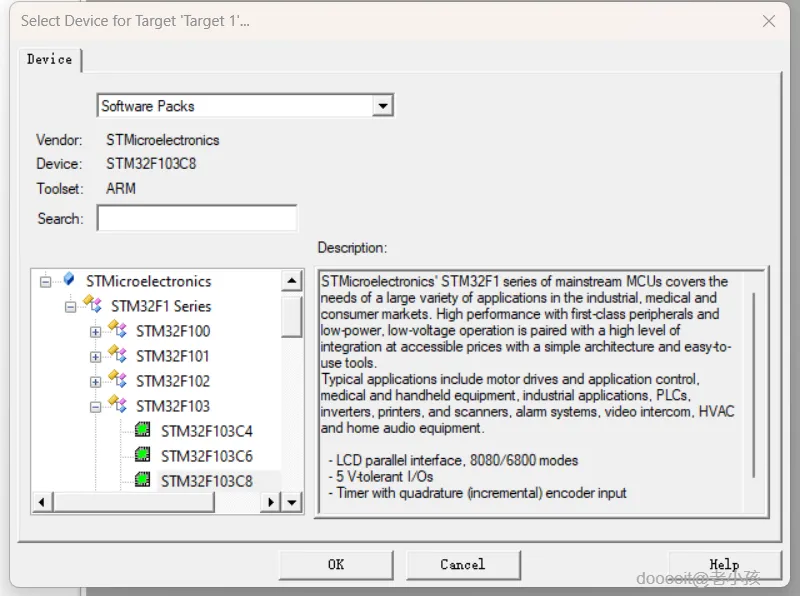Screen dimensions: 800x596
Task: Select the STM32F102 tree row
Action: (x=173, y=382)
